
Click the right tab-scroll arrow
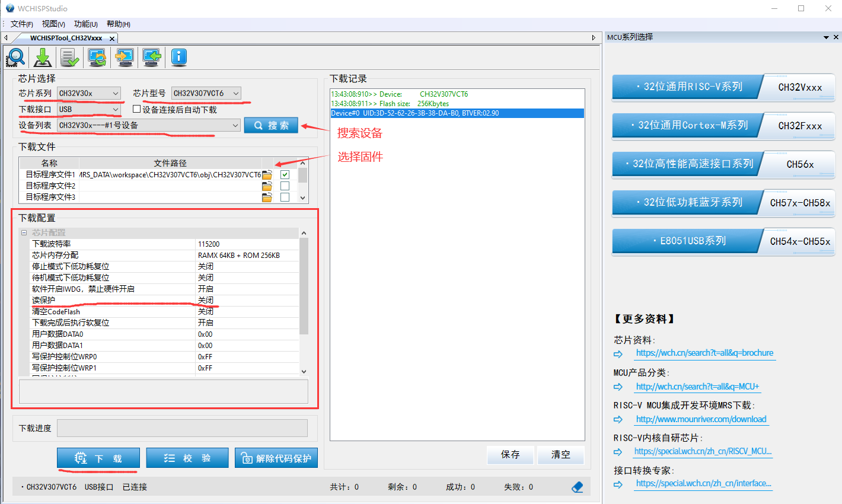(594, 37)
